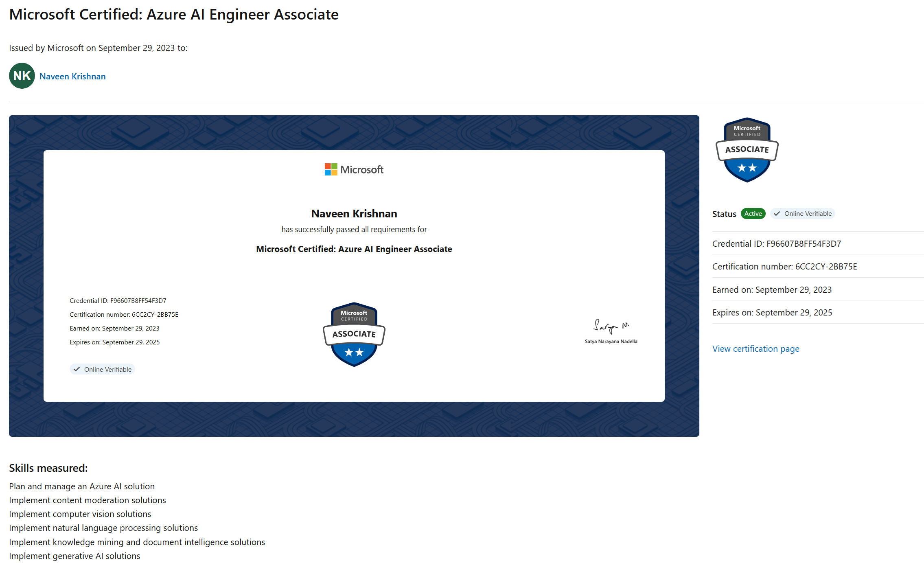The height and width of the screenshot is (563, 924).
Task: Click the Microsoft logo on certificate
Action: point(354,169)
